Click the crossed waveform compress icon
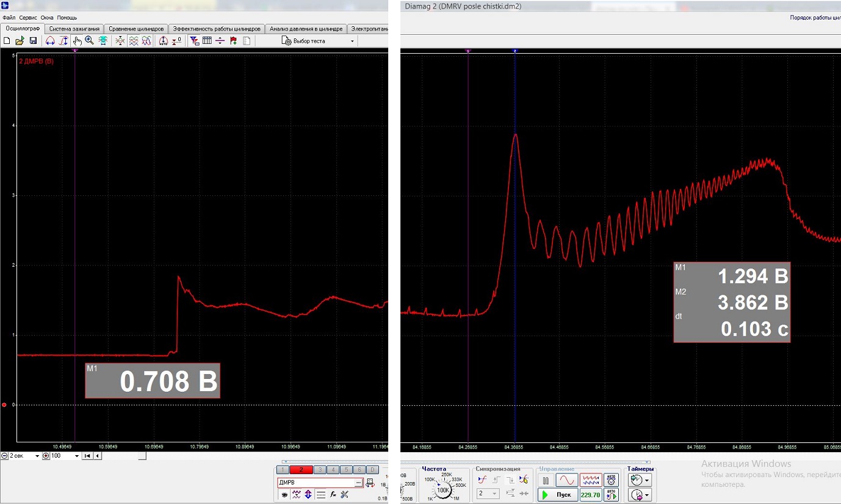 coord(120,41)
